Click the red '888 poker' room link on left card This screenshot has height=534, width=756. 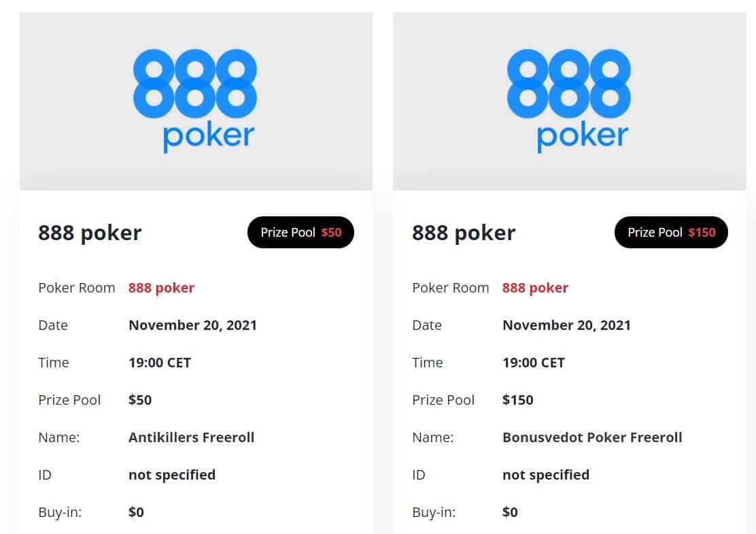point(161,287)
